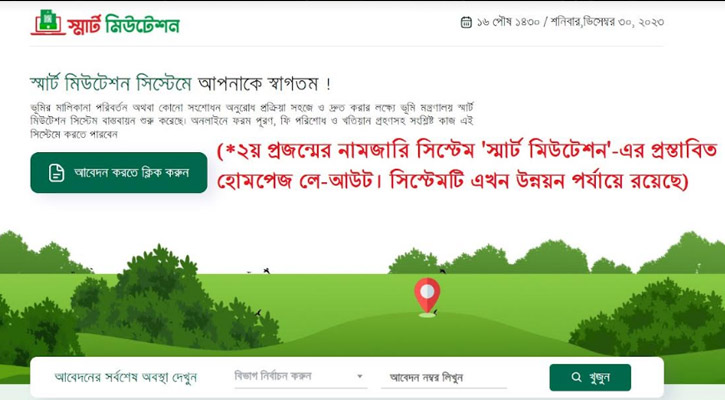Click the magnifier icon in the search button
This screenshot has width=725, height=400.
tap(576, 377)
